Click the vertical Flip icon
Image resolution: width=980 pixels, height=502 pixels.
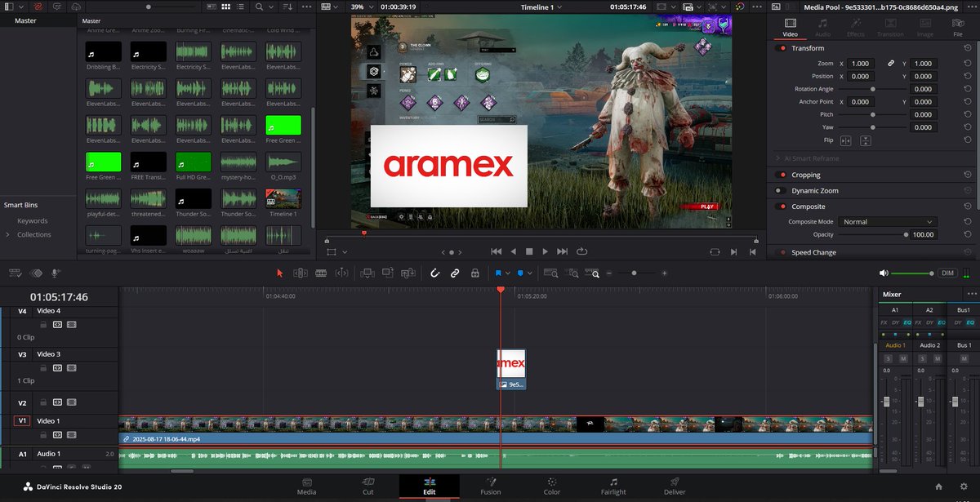coord(865,140)
